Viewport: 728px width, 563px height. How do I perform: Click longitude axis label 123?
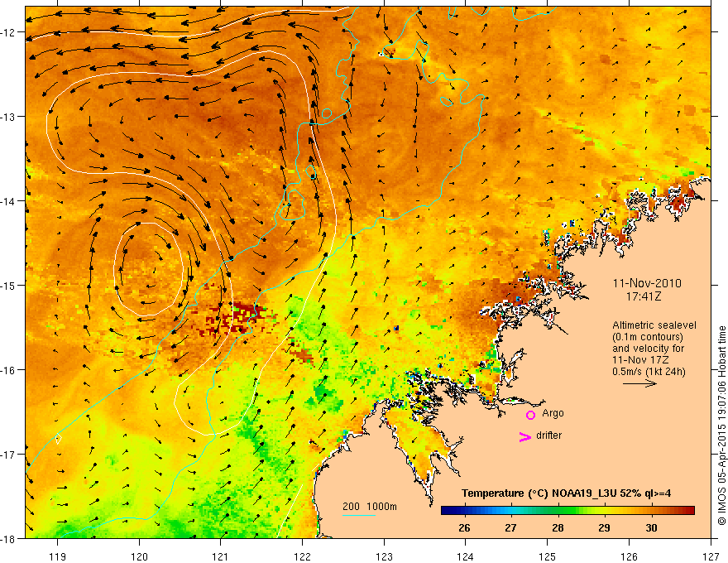pyautogui.click(x=384, y=556)
